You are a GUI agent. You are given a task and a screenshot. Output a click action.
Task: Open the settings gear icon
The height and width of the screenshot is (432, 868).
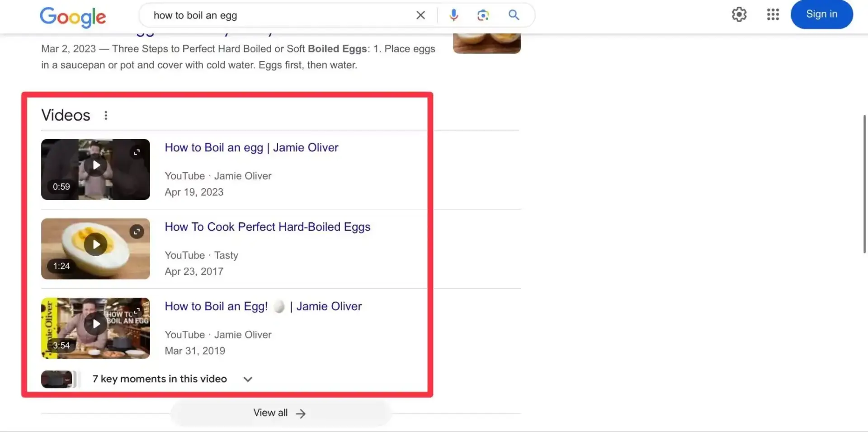[739, 14]
